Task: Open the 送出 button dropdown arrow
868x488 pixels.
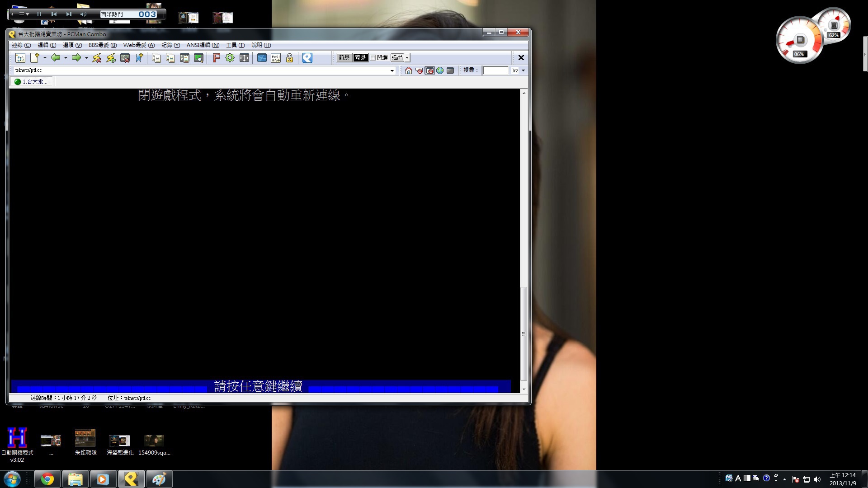Action: coord(407,58)
